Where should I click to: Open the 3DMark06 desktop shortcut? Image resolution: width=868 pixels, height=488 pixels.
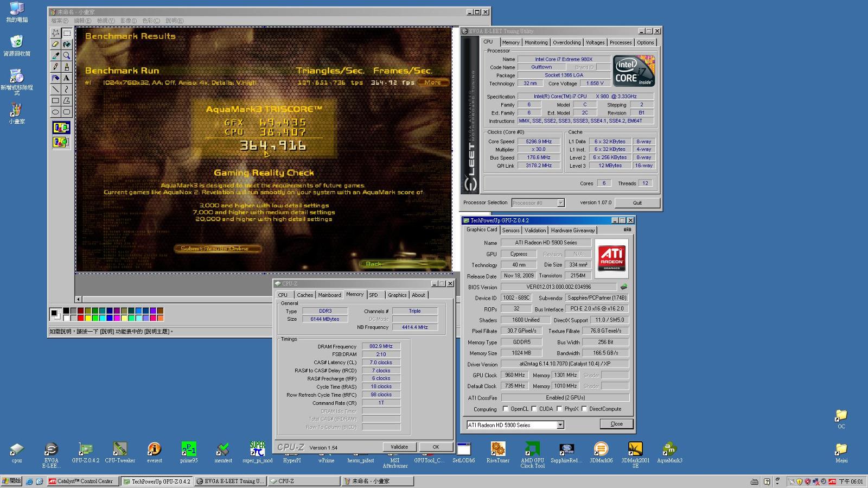tap(601, 452)
